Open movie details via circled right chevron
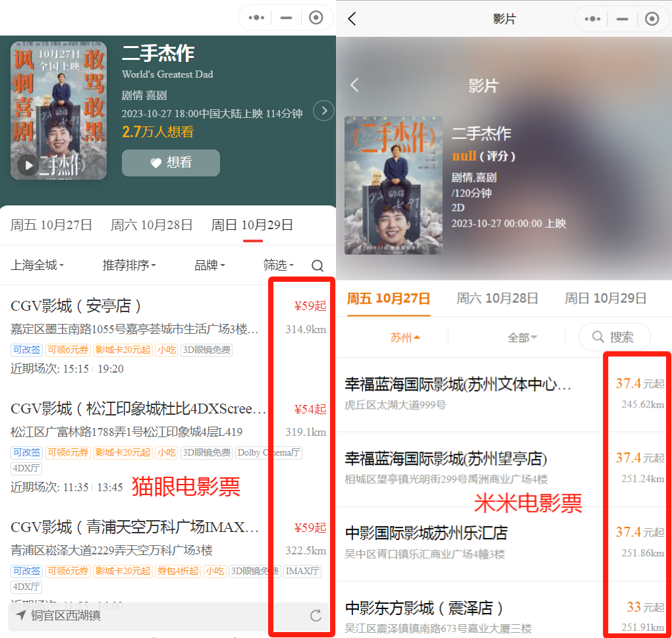Image resolution: width=672 pixels, height=638 pixels. click(324, 111)
